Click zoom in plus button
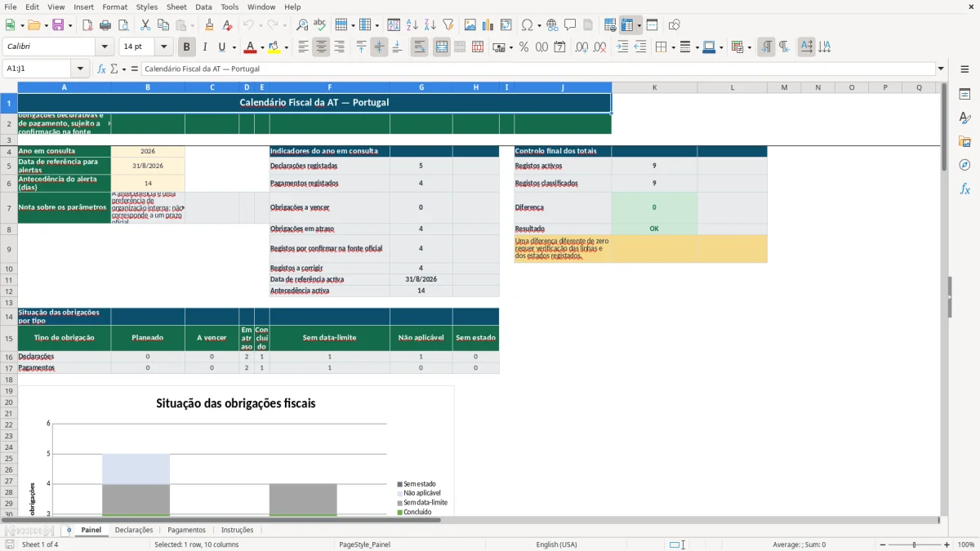 [947, 544]
